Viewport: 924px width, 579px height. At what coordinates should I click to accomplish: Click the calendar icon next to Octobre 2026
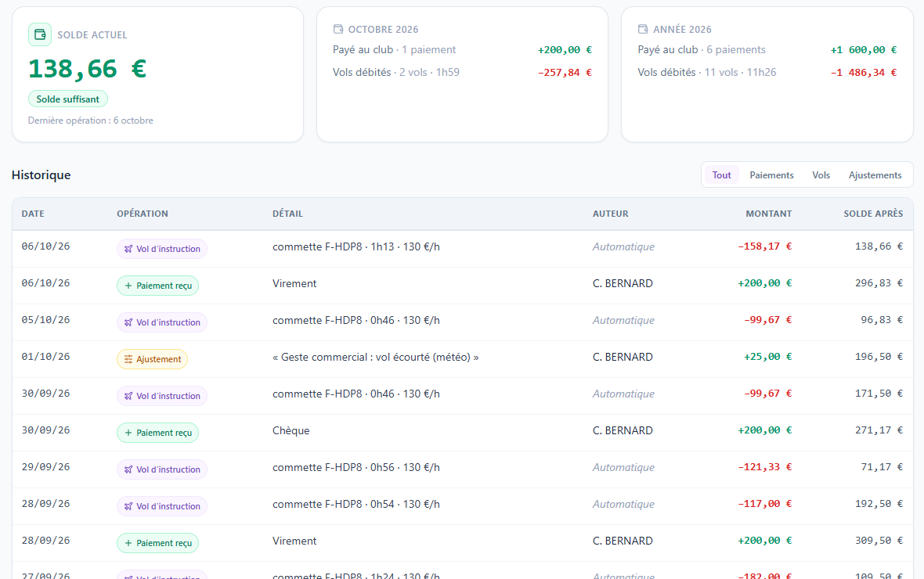338,29
